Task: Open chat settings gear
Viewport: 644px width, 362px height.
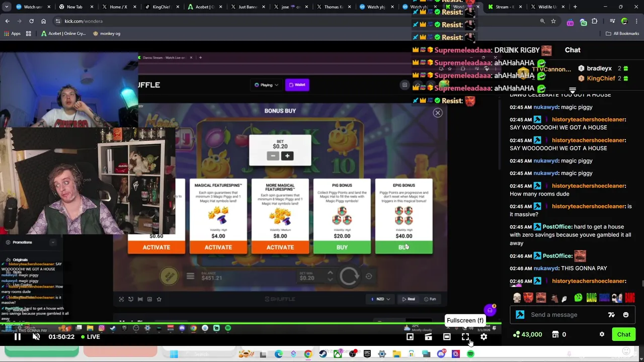Action: coord(602,334)
